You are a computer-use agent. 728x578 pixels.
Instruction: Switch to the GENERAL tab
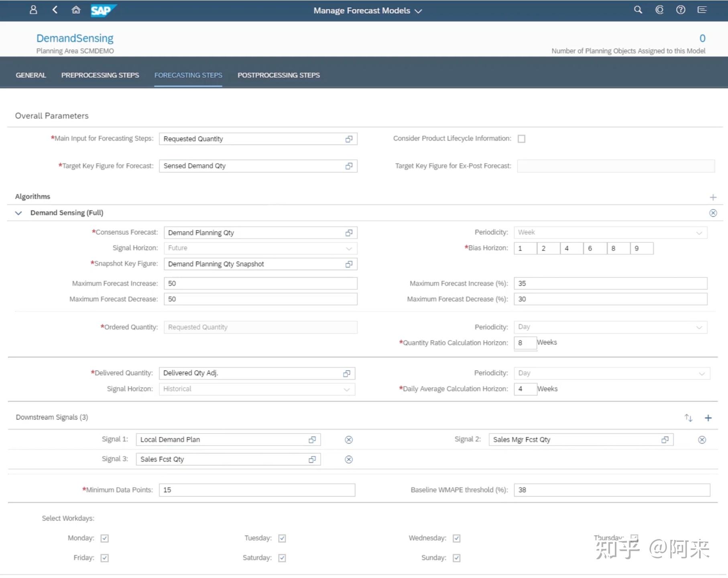coord(31,75)
